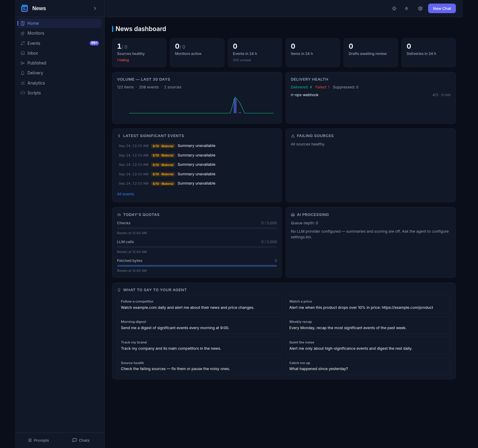
Task: Select the Watch a price suggestion
Action: pyautogui.click(x=368, y=305)
